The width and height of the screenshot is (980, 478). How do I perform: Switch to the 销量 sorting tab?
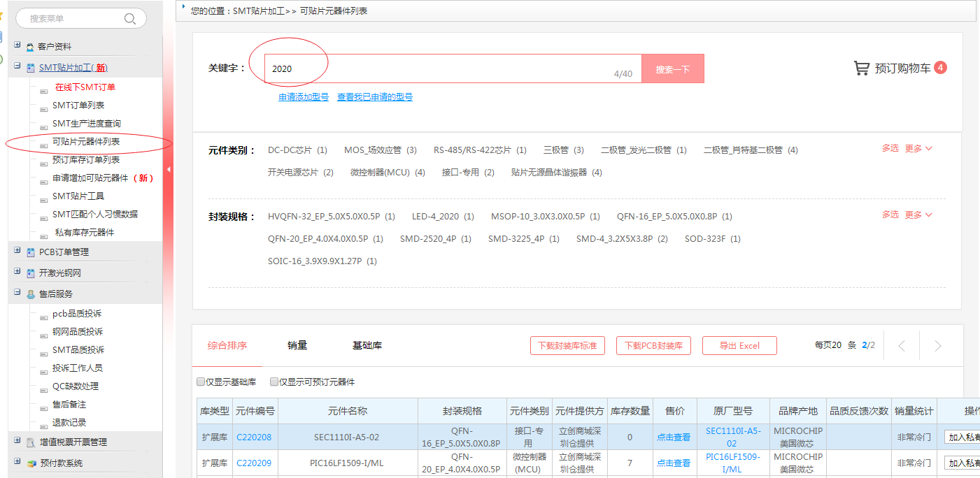click(x=297, y=345)
